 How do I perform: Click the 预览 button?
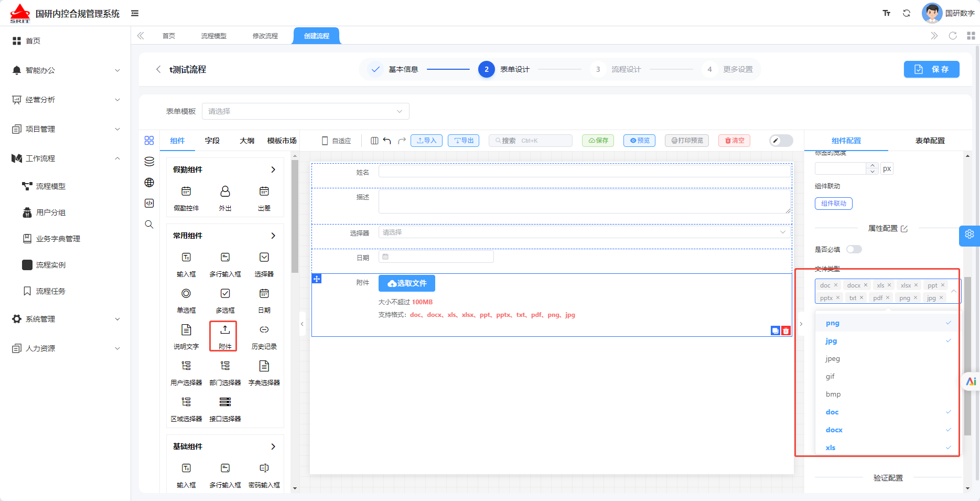(x=639, y=141)
